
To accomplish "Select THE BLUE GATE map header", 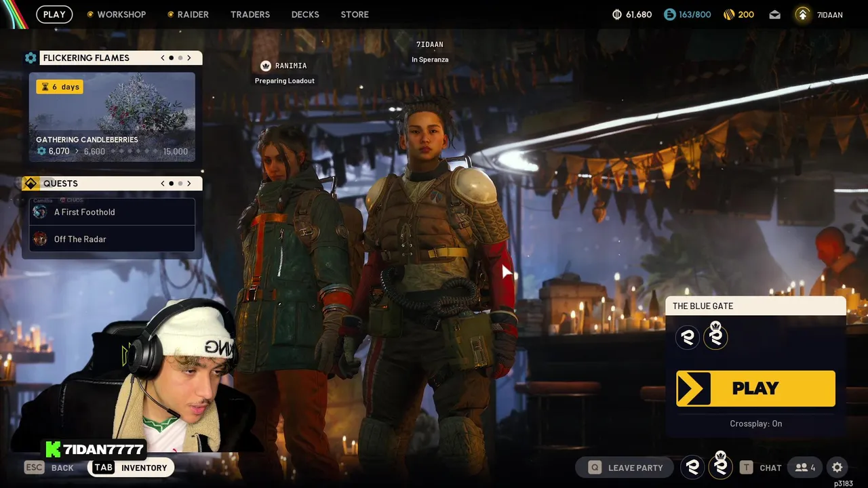I will (755, 306).
